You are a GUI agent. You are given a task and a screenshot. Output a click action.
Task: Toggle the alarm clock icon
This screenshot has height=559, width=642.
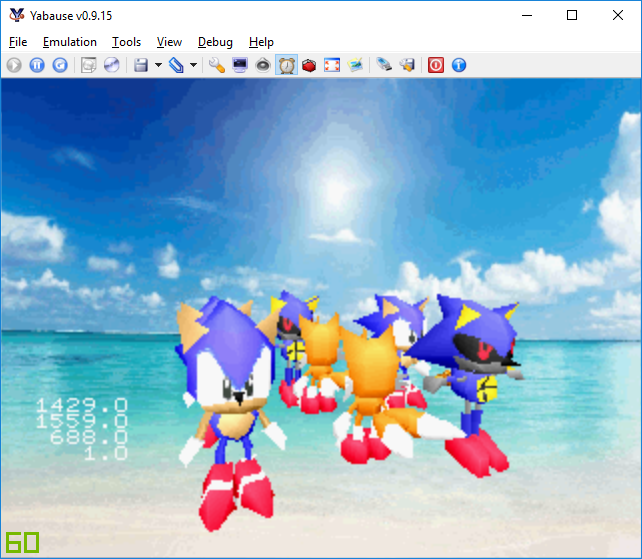[x=286, y=65]
